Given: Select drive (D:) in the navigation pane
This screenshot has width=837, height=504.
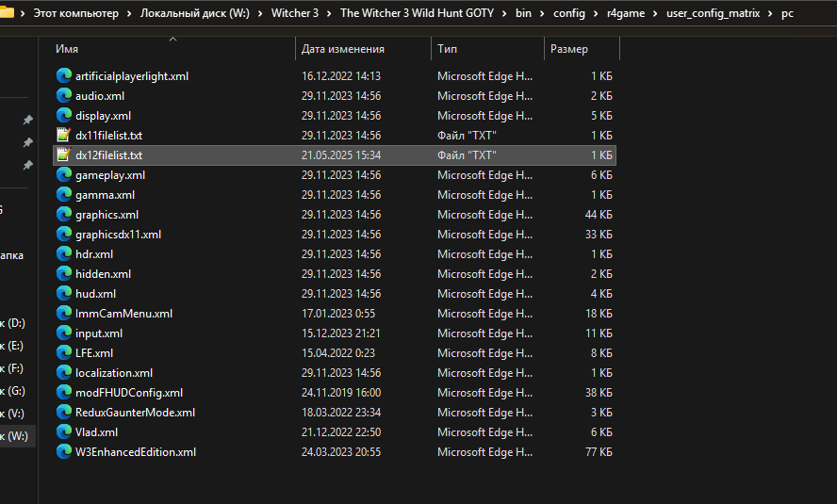Looking at the screenshot, I should tap(13, 323).
